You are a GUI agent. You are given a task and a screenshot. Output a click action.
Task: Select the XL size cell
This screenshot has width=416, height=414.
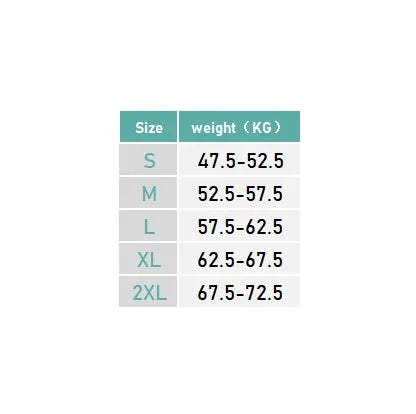(x=148, y=259)
